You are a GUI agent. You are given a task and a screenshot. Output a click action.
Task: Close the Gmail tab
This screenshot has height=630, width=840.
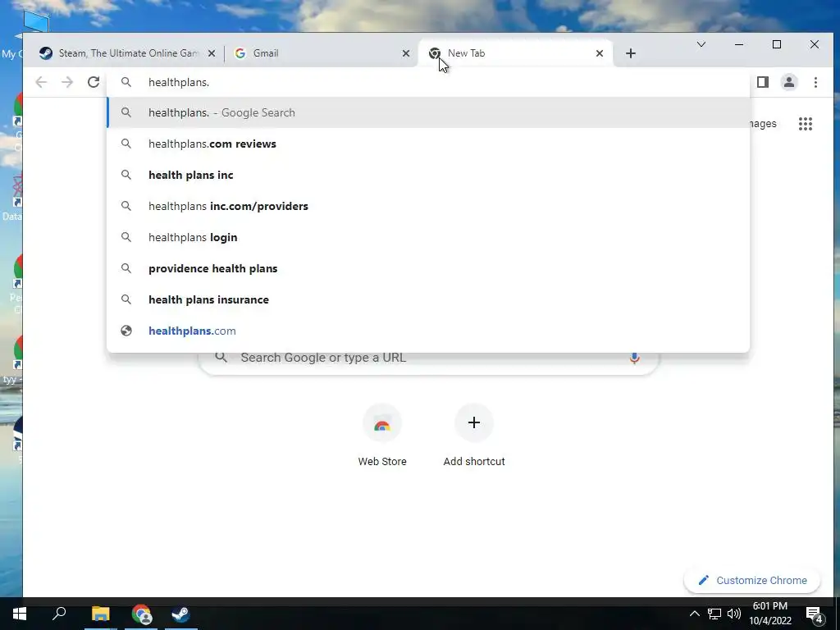pyautogui.click(x=405, y=53)
